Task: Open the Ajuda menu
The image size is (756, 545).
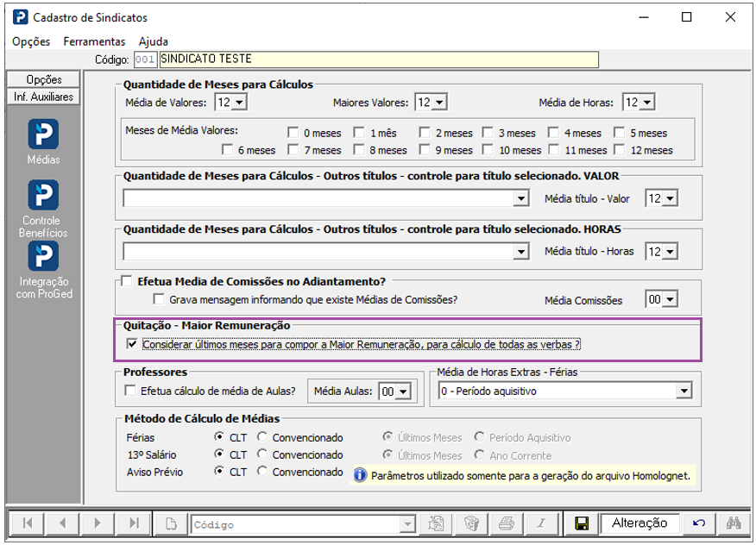Action: coord(154,41)
